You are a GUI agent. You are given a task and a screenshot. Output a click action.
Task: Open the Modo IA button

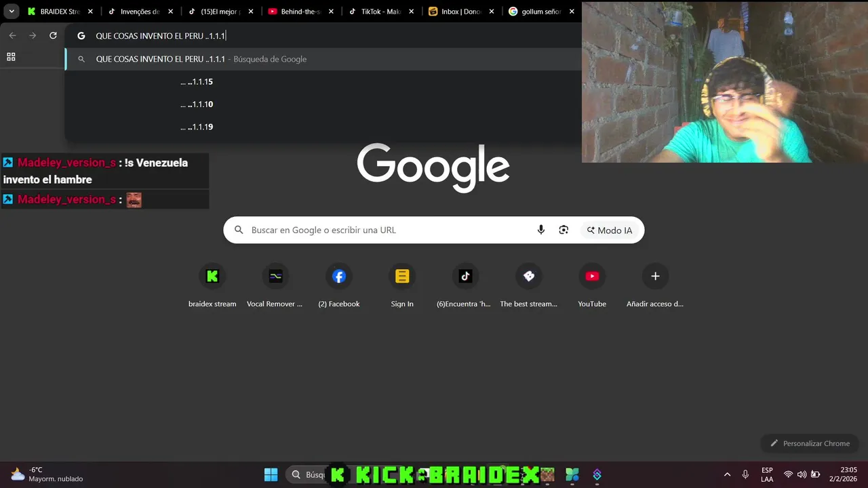point(610,230)
